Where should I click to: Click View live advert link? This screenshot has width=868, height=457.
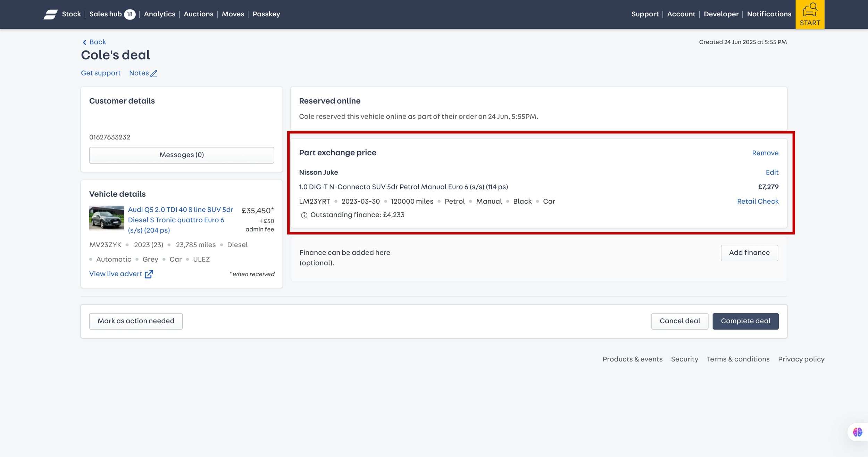pyautogui.click(x=116, y=274)
